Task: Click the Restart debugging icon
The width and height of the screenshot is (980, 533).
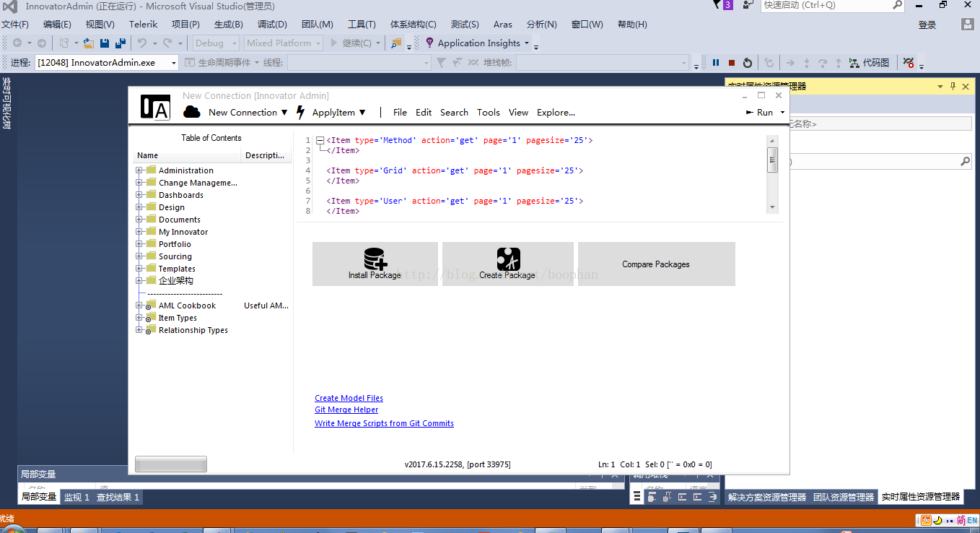Action: tap(748, 63)
